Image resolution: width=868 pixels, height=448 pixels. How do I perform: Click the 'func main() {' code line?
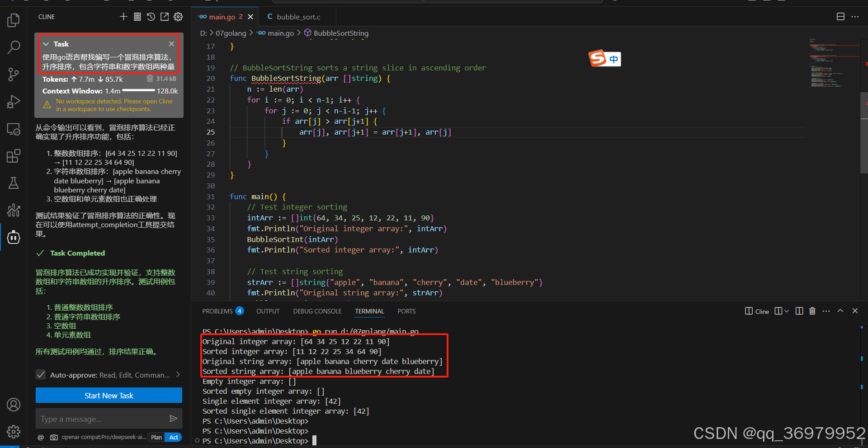click(258, 196)
